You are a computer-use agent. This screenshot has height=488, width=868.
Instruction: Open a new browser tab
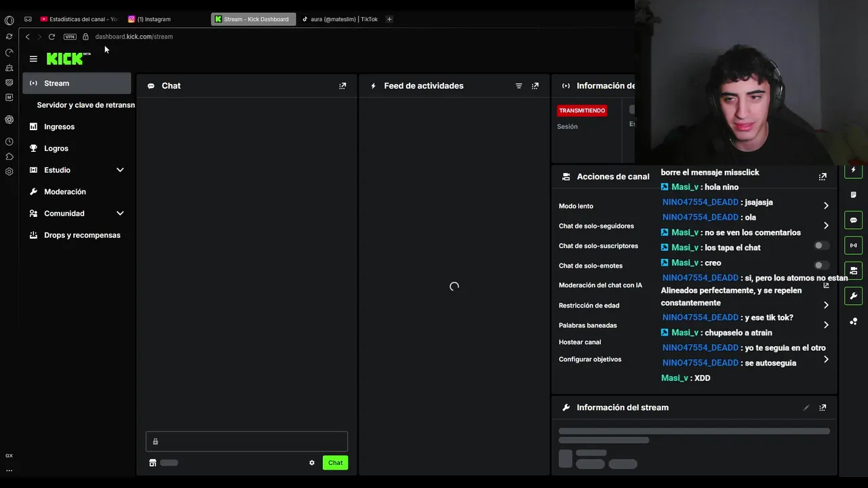click(x=389, y=19)
